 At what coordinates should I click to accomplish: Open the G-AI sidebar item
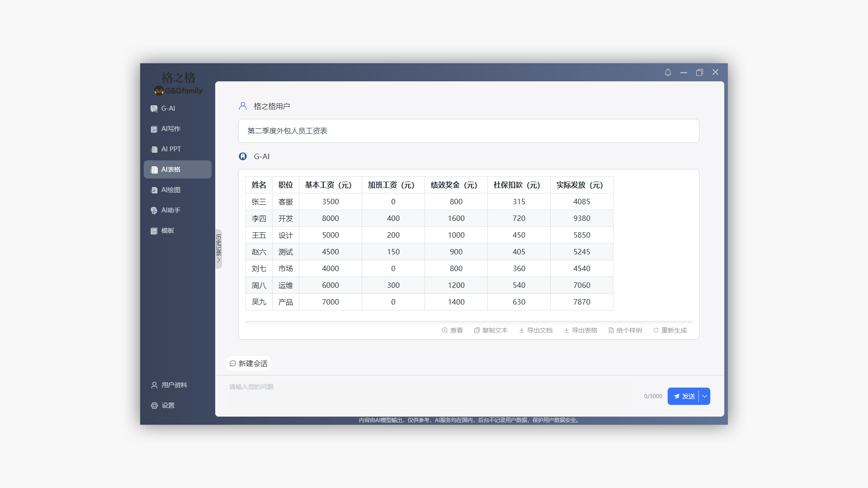pyautogui.click(x=168, y=108)
